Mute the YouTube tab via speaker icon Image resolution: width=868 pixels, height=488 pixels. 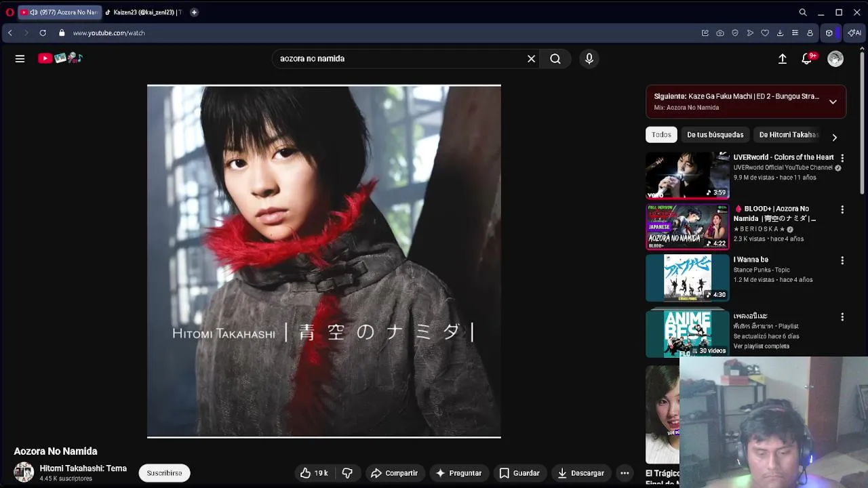point(34,12)
